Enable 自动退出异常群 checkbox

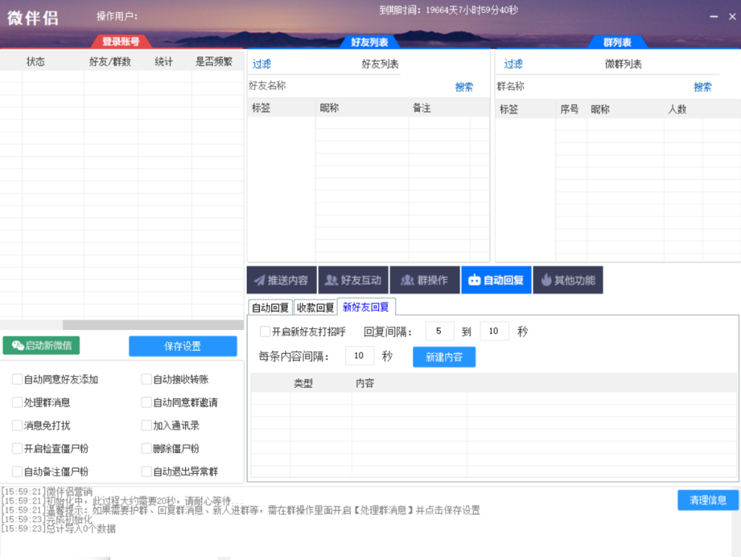pyautogui.click(x=147, y=472)
